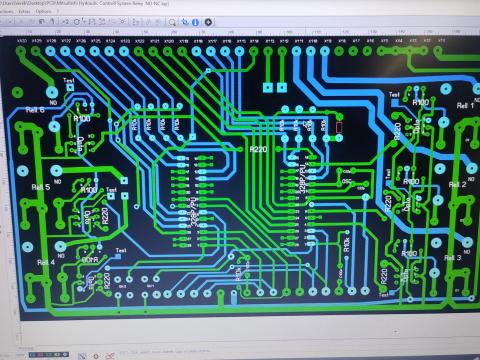Select the Rel 5 label
Viewport: 480px width, 360px height.
click(41, 187)
